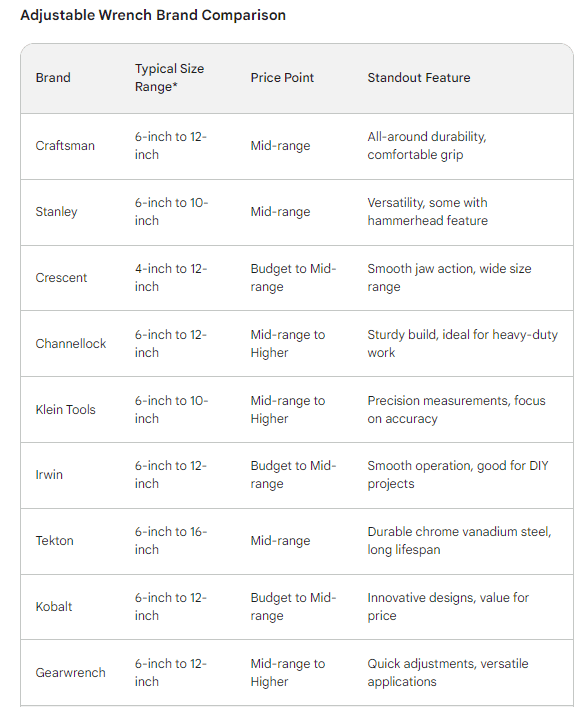
Task: Click Tekton's 6-inch to 16-inch size
Action: [171, 541]
